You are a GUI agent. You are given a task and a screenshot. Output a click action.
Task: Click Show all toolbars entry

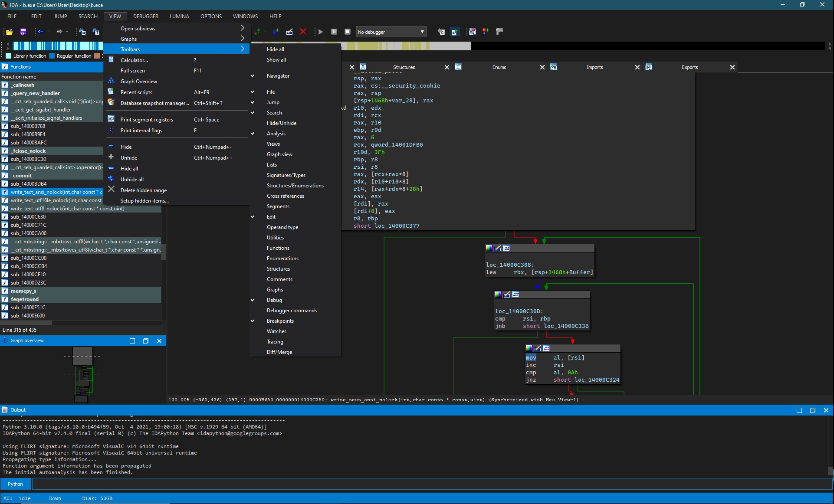276,60
